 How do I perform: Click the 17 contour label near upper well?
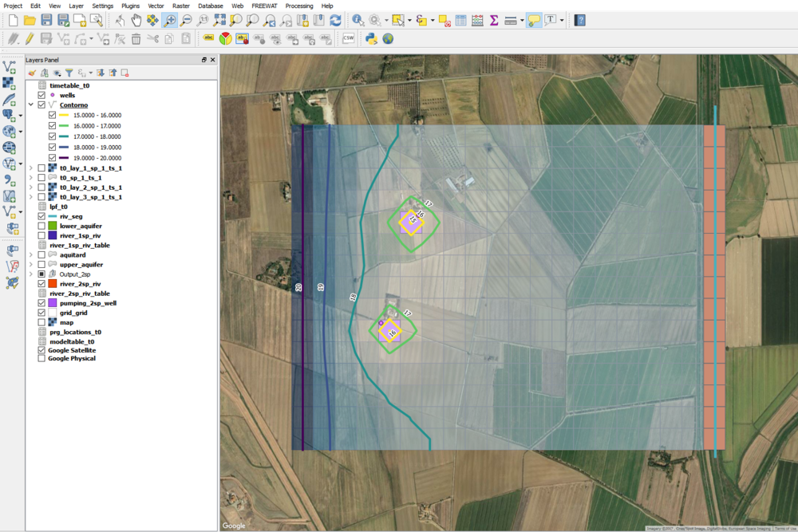click(x=429, y=204)
